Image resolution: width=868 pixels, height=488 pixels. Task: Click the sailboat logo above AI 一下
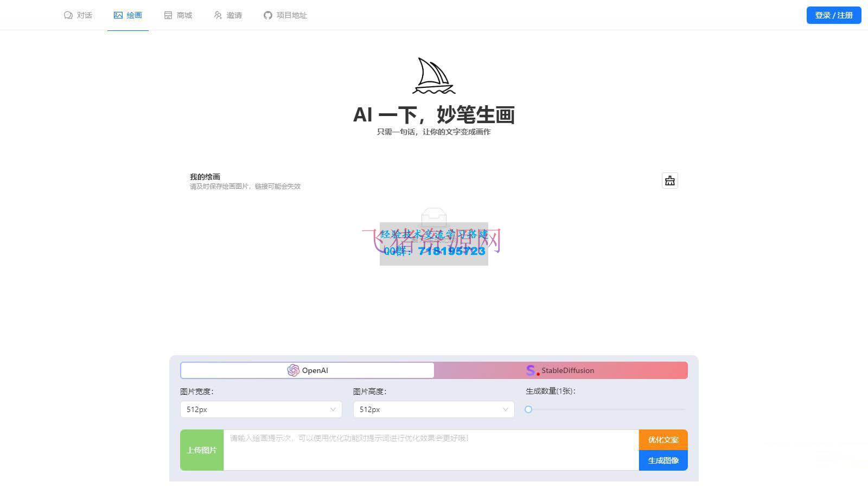433,76
